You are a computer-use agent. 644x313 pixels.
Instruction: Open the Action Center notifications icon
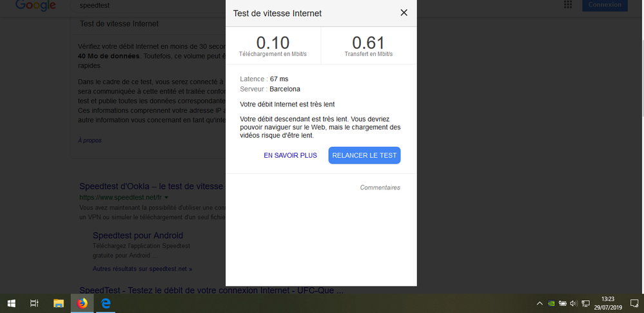click(x=634, y=303)
